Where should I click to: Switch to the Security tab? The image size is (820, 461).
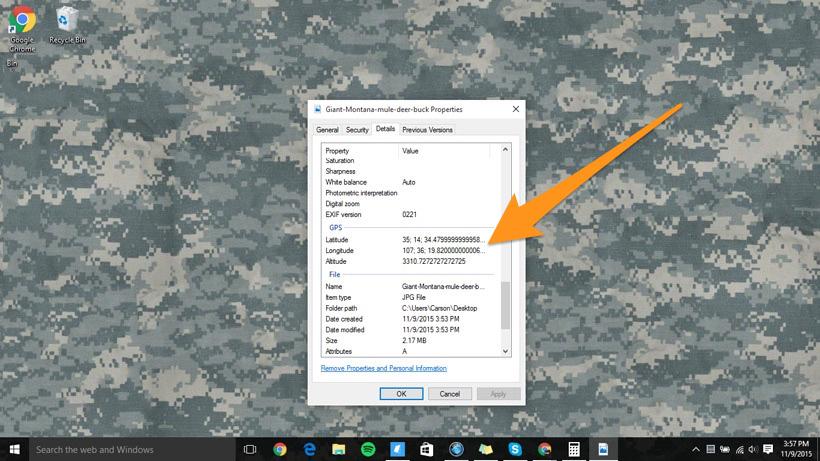[x=357, y=130]
